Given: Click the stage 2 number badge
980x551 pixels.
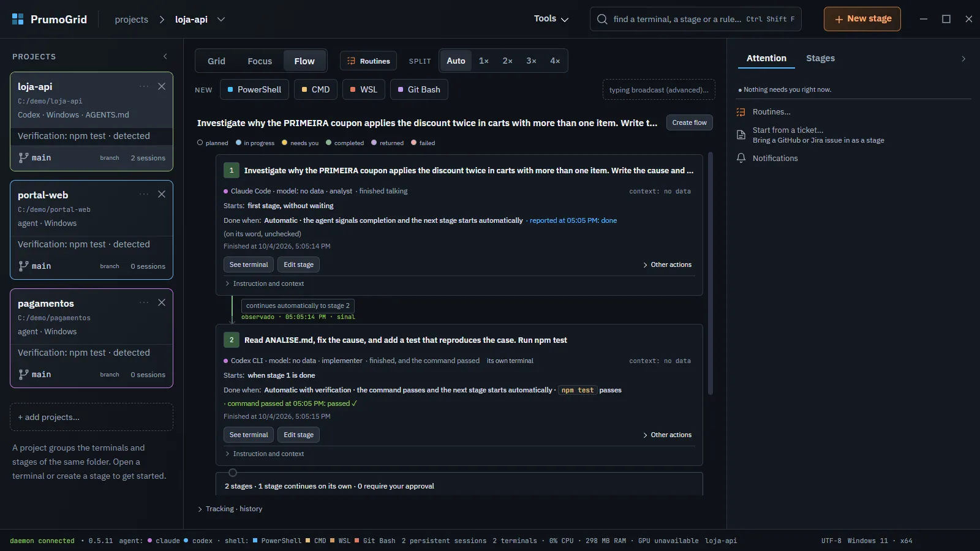Looking at the screenshot, I should coord(232,340).
